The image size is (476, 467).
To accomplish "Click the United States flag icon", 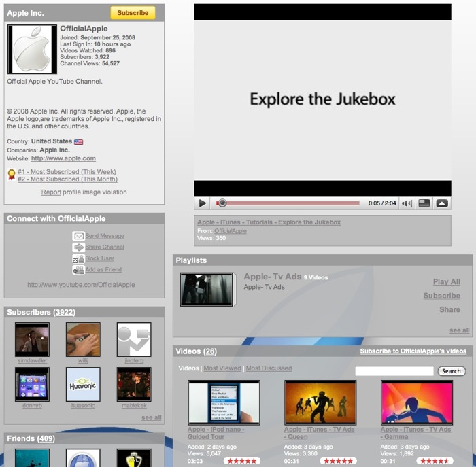I will coord(79,141).
